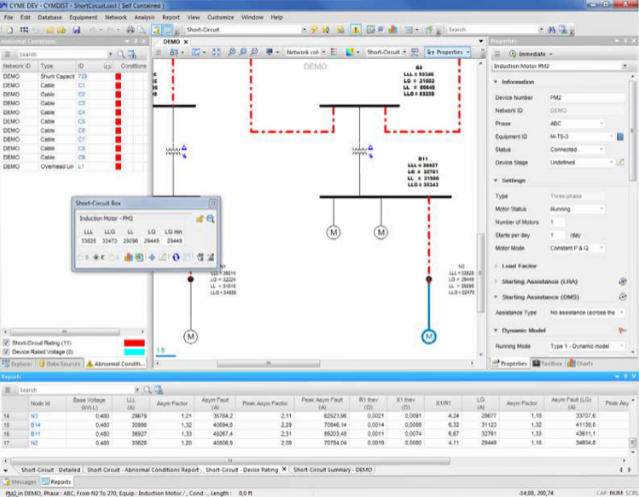Click magnifier icon in Reports search bar
This screenshot has width=639, height=497.
click(x=148, y=390)
